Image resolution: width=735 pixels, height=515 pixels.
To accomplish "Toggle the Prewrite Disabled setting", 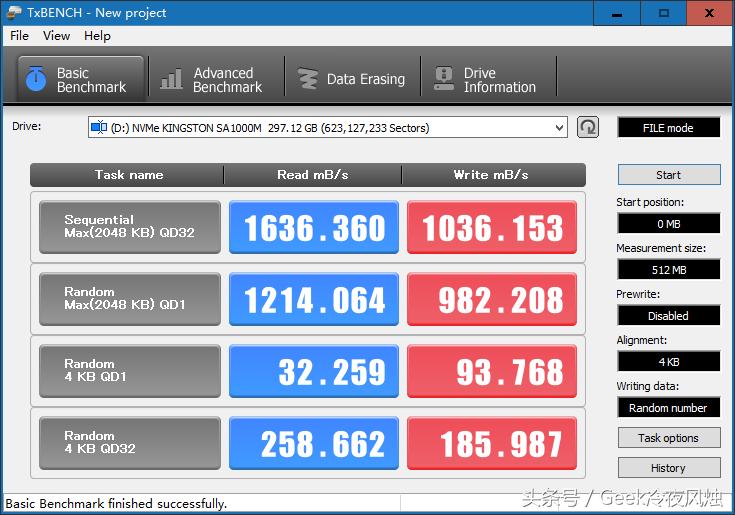I will click(668, 316).
